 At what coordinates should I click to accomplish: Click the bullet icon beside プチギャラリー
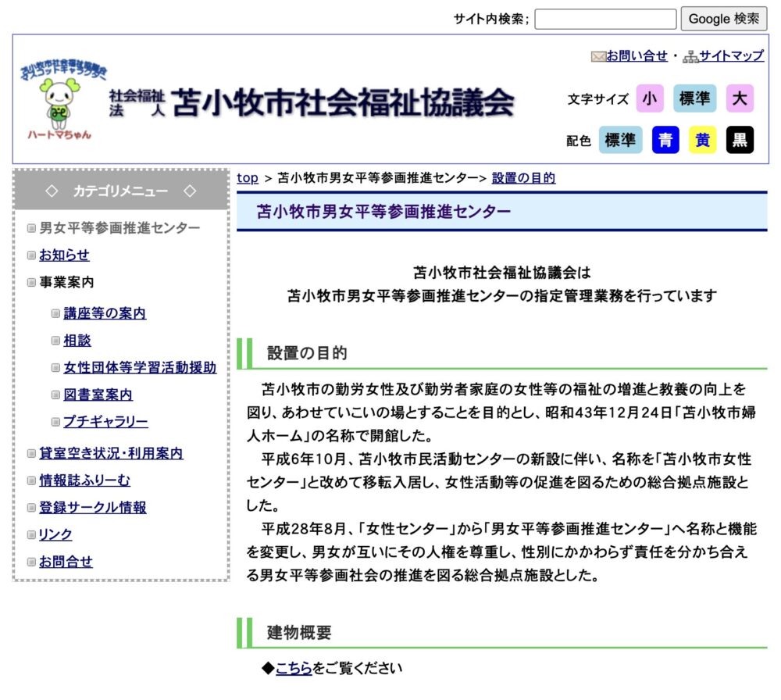[55, 422]
